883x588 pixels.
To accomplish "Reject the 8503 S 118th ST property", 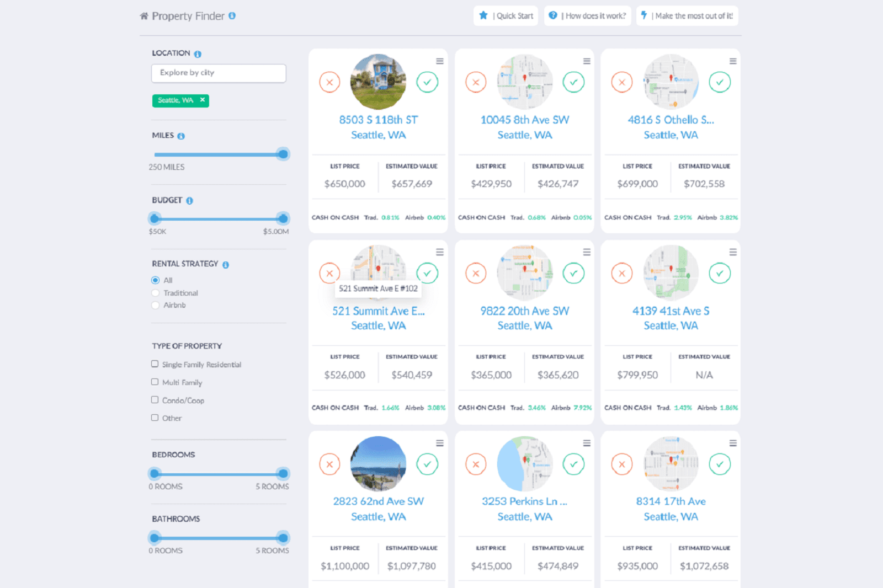I will 329,82.
